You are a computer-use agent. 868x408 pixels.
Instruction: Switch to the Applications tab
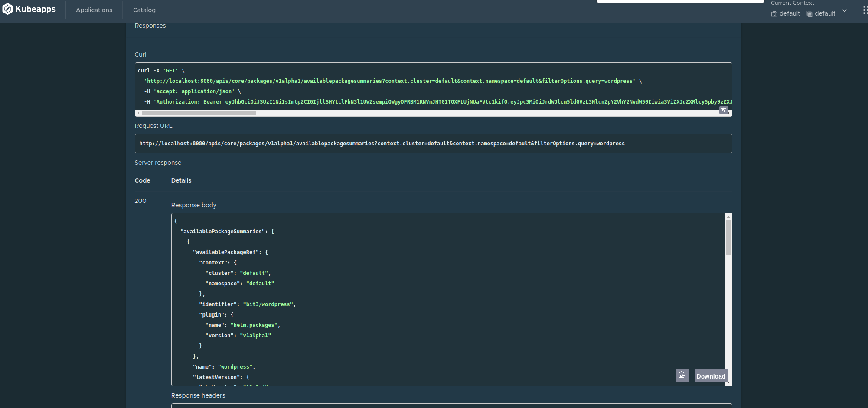[x=94, y=10]
